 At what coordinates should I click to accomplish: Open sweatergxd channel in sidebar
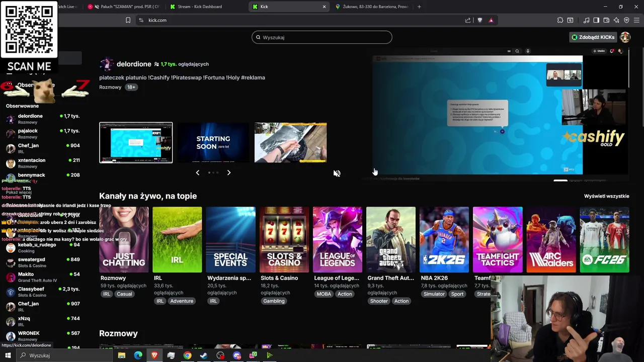coord(43,262)
